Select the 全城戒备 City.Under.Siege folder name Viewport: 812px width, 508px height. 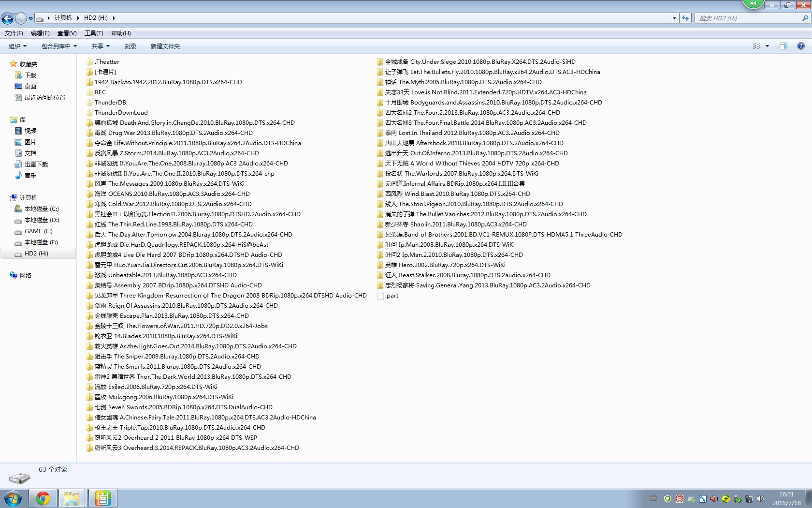click(480, 62)
